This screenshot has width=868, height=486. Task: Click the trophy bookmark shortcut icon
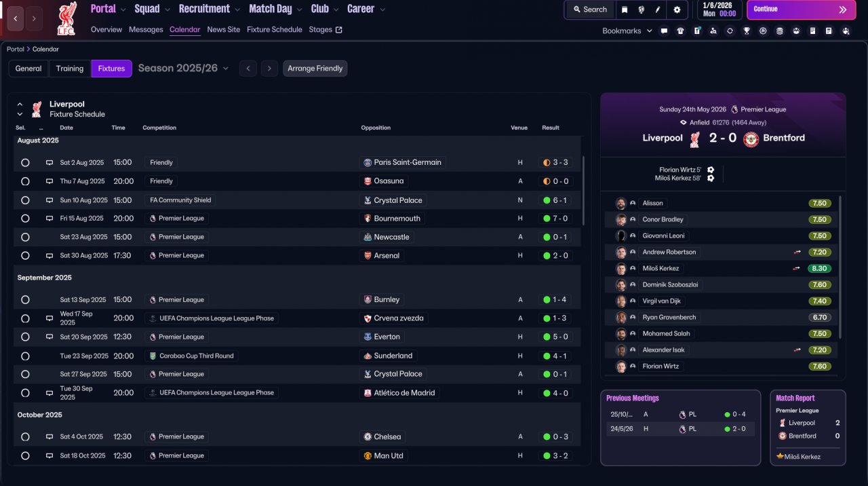[x=747, y=31]
